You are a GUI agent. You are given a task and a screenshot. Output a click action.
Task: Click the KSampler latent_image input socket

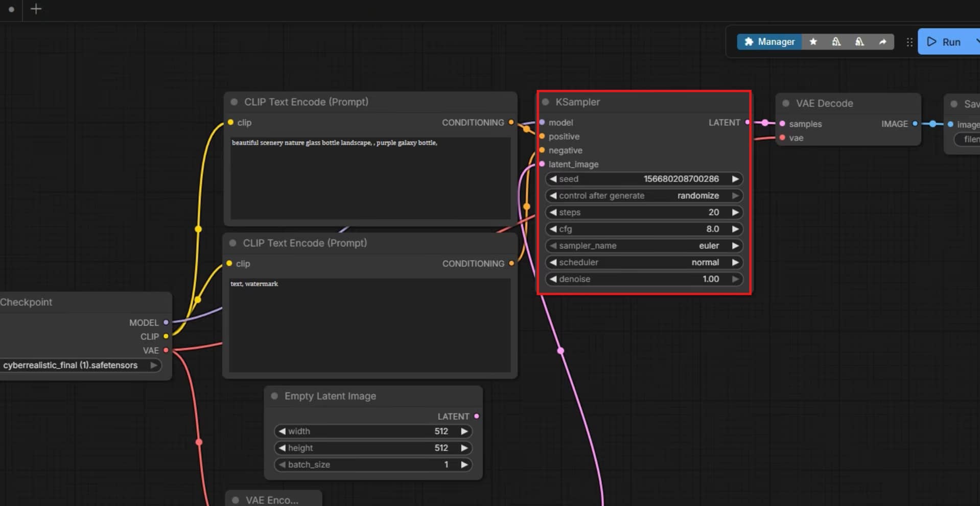(x=542, y=164)
